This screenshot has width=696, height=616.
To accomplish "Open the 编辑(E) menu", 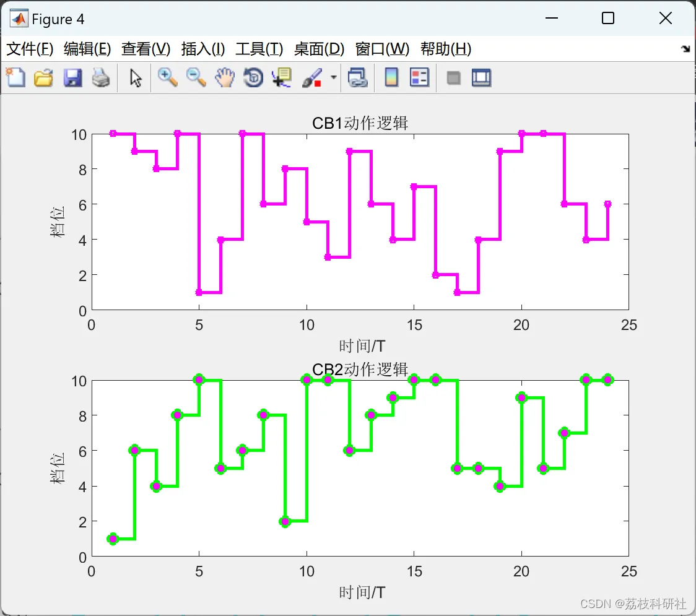I will click(87, 49).
